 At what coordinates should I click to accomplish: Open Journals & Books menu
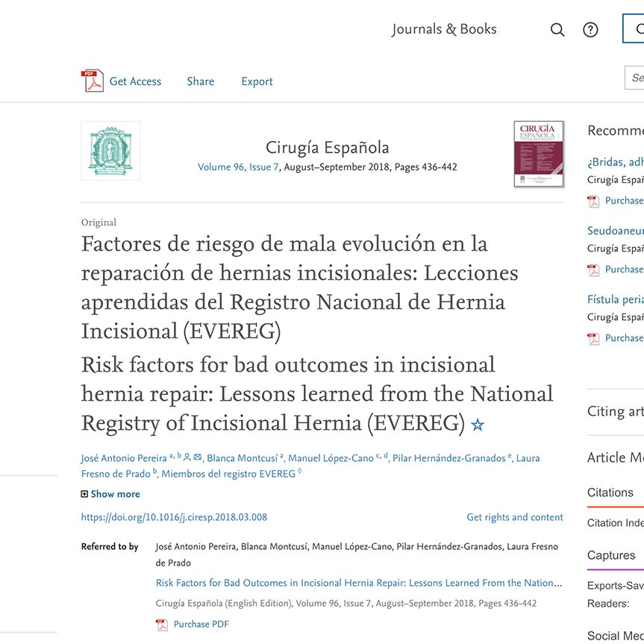(444, 29)
